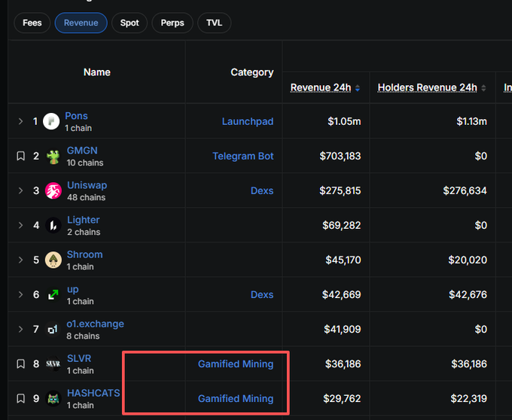Sort by Holders Revenue 24h arrows

483,88
